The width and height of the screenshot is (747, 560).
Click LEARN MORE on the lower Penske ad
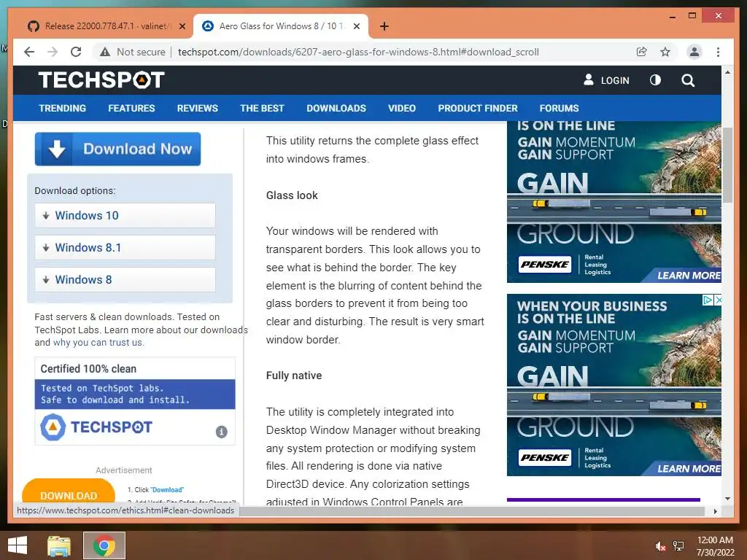tap(689, 469)
